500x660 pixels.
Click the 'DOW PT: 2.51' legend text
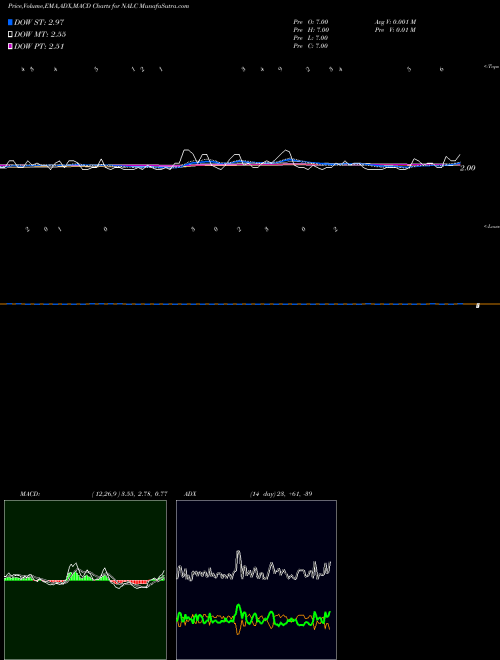point(39,46)
